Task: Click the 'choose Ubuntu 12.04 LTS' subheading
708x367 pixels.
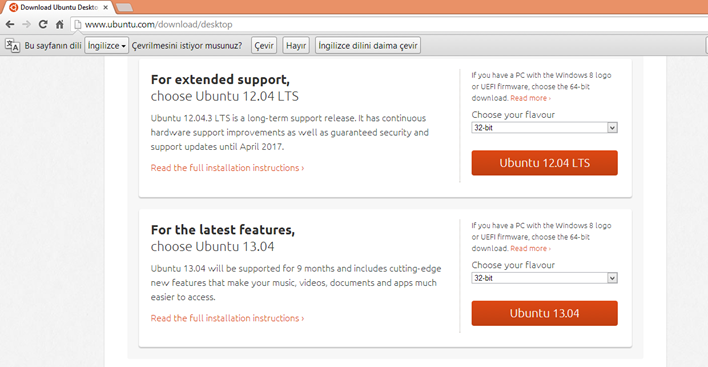Action: (x=224, y=96)
